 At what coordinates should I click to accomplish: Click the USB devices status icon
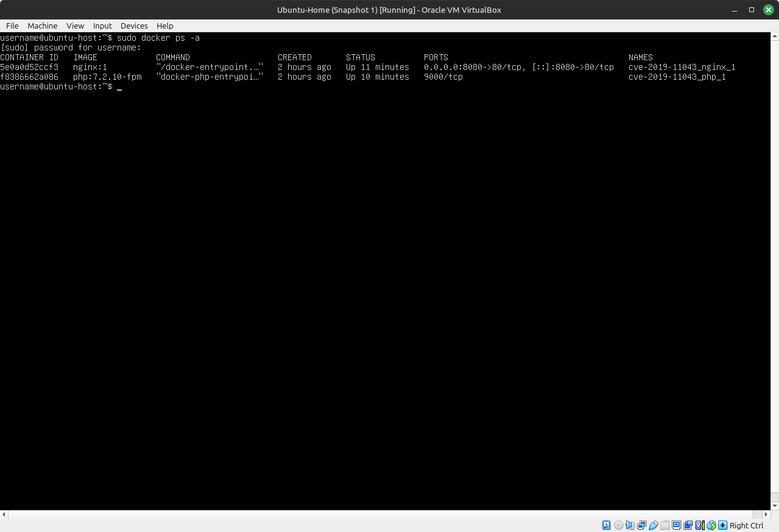653,525
